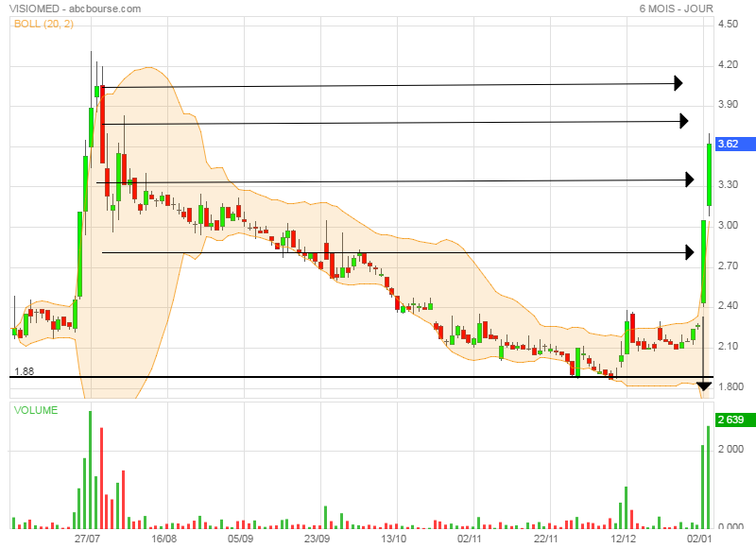Click the 12/12 date label
Screen dimensions: 756x548
click(623, 539)
